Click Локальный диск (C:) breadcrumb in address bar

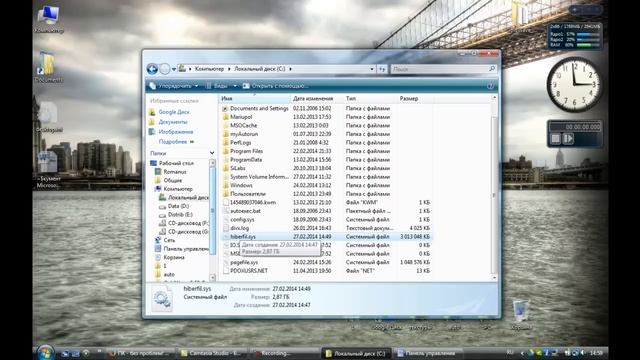[x=260, y=69]
